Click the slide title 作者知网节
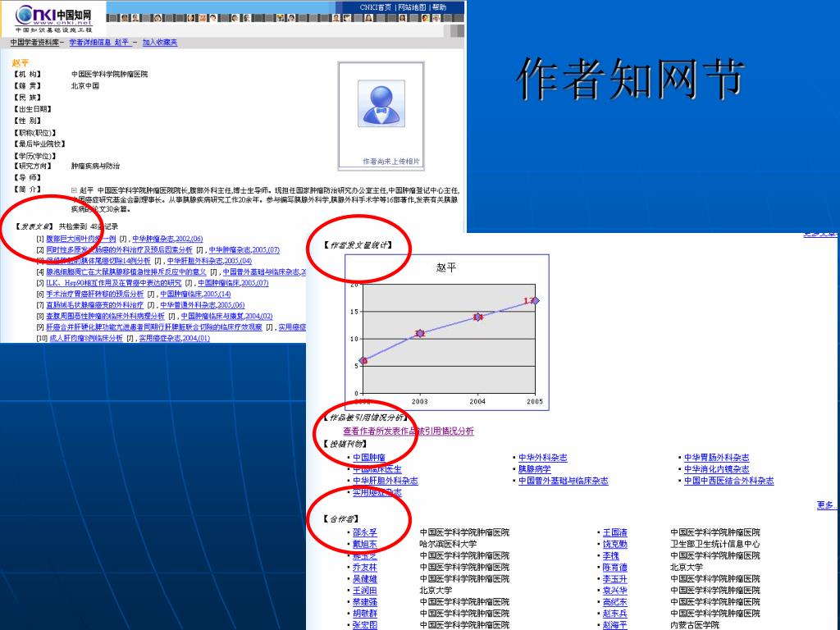The width and height of the screenshot is (840, 630). point(630,79)
